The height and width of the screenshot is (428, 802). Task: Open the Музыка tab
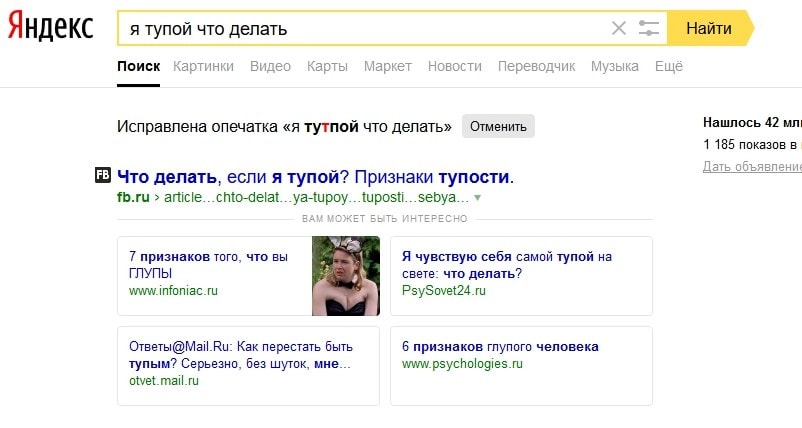pyautogui.click(x=615, y=66)
